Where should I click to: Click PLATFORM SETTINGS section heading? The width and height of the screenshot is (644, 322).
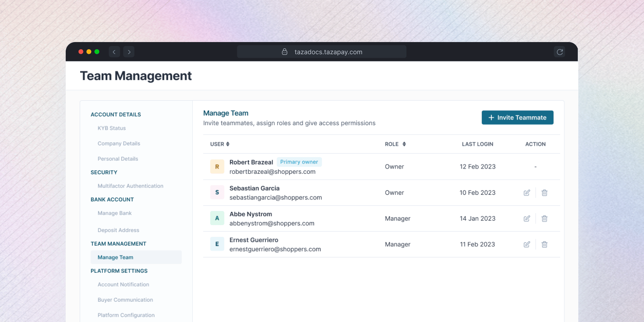[x=119, y=271]
